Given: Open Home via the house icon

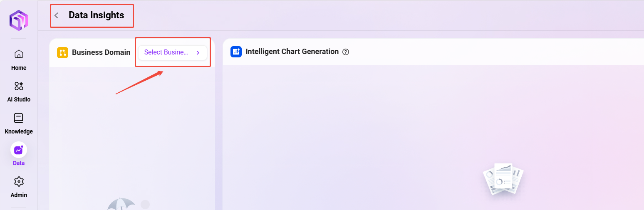Looking at the screenshot, I should pos(19,54).
